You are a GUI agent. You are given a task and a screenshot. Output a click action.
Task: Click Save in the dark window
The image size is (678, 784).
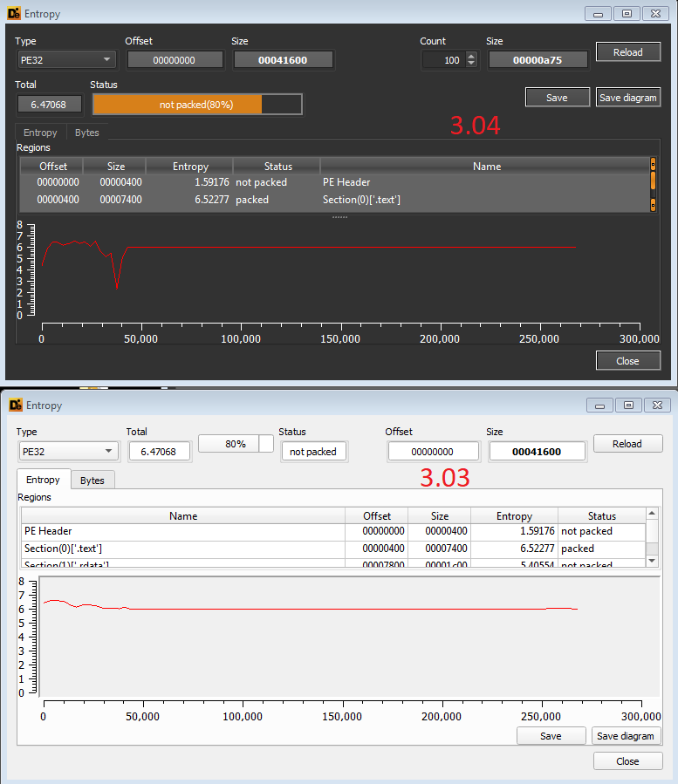tap(557, 98)
